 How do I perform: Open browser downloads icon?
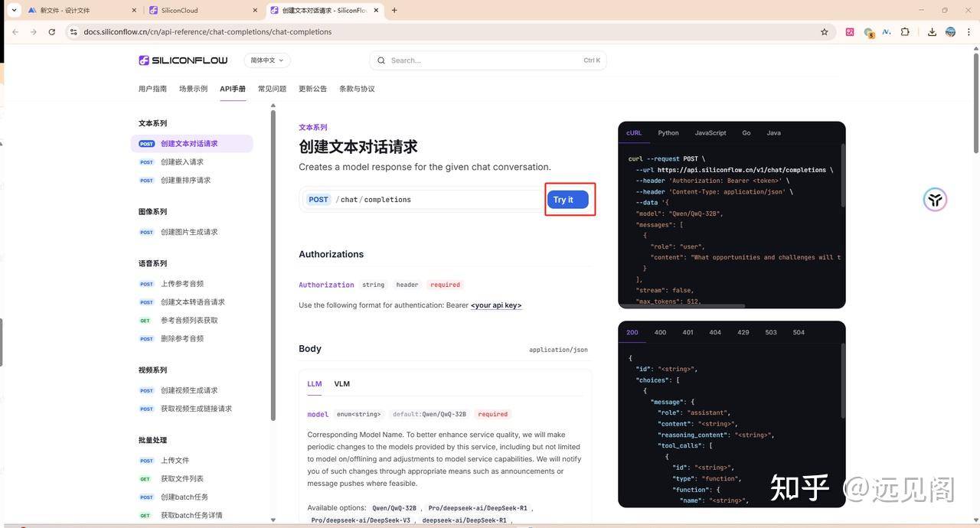[x=932, y=32]
